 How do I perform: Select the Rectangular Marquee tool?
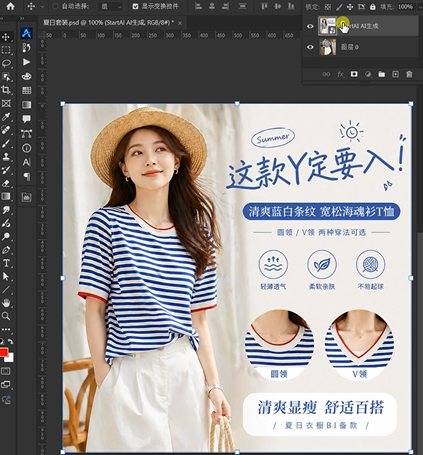[6, 50]
